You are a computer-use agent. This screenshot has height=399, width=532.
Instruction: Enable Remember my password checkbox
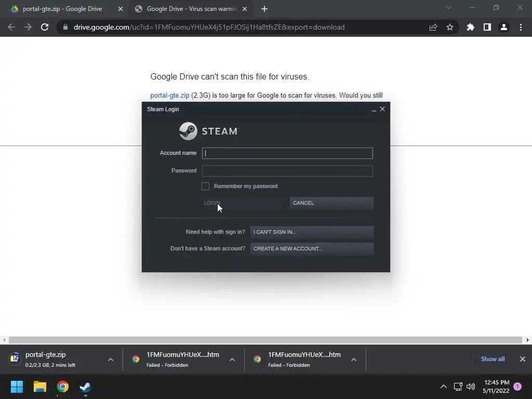pos(205,186)
